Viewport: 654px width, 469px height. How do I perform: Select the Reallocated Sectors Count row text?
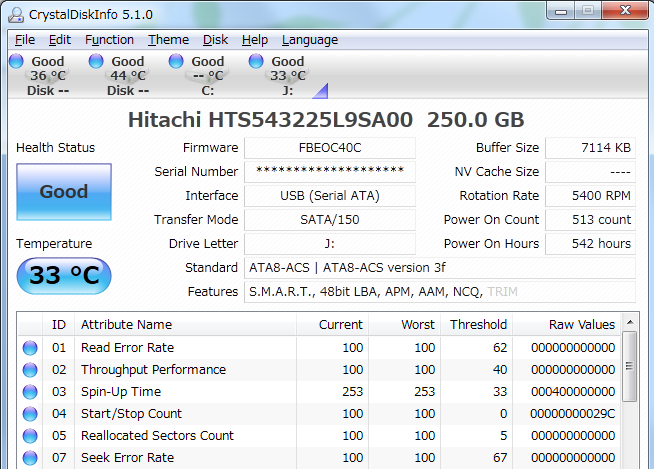coord(157,436)
